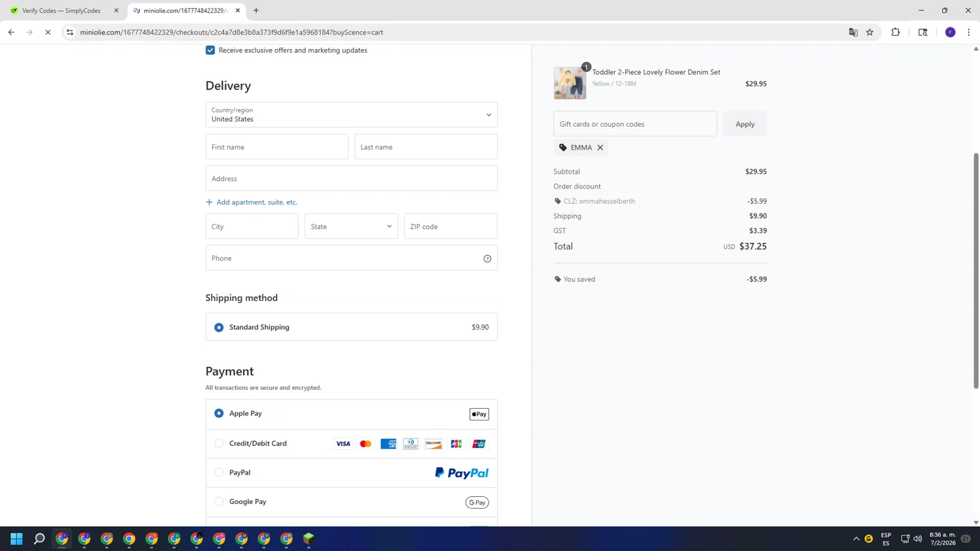Click the Total $37.25 amount
980x551 pixels.
tap(753, 246)
